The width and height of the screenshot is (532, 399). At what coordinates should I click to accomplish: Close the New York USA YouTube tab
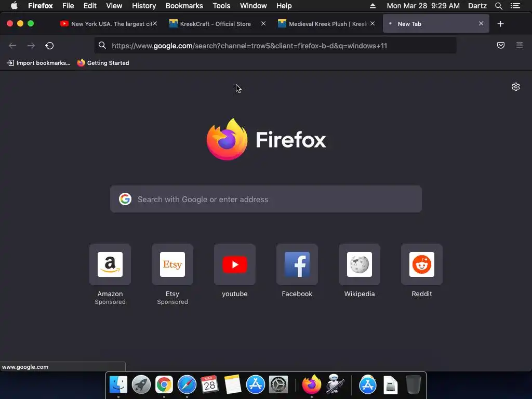[x=155, y=23]
